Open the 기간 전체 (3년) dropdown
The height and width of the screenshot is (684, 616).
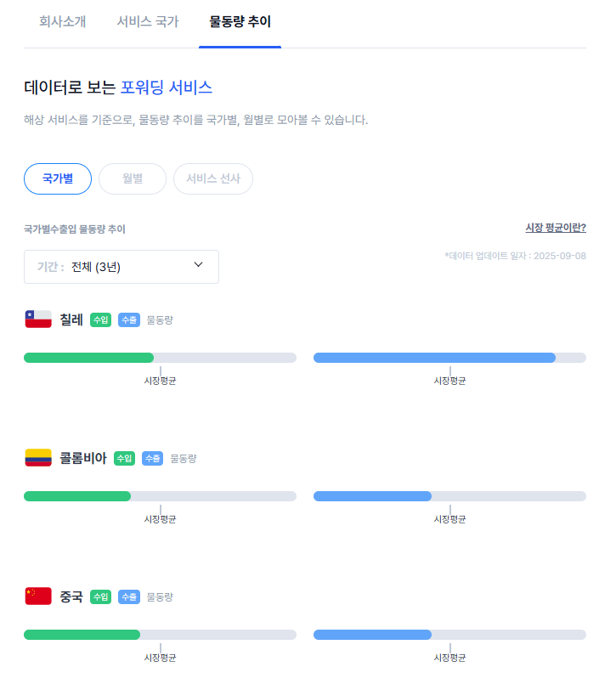click(122, 267)
